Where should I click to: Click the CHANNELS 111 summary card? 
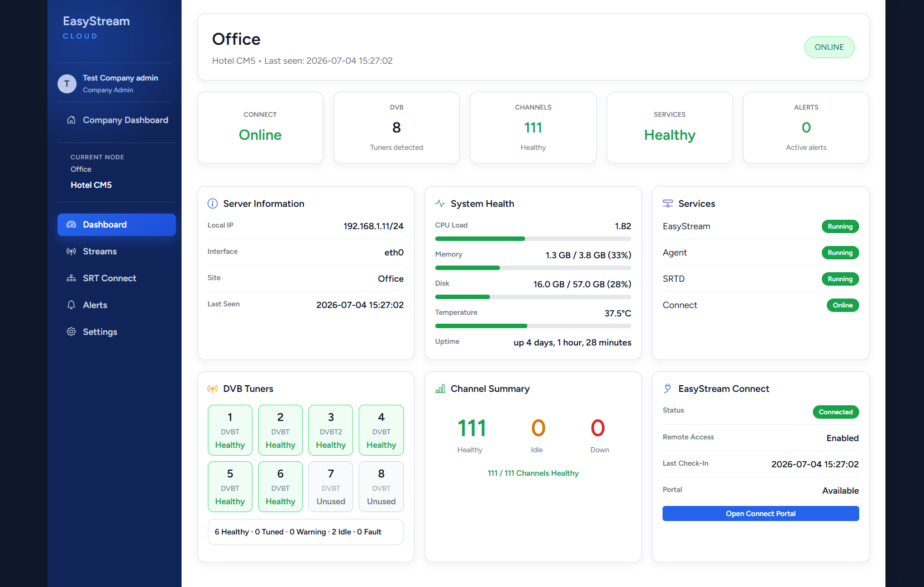533,127
